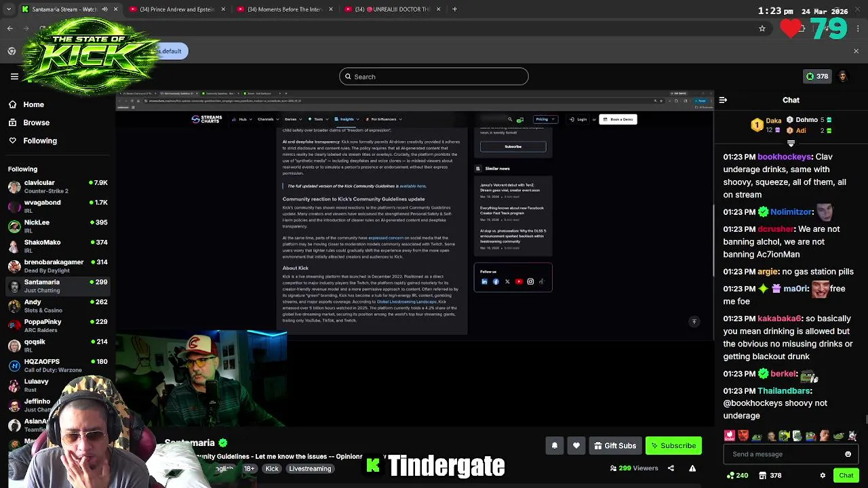Open a new browser tab
Image resolution: width=868 pixels, height=488 pixels.
tap(454, 9)
